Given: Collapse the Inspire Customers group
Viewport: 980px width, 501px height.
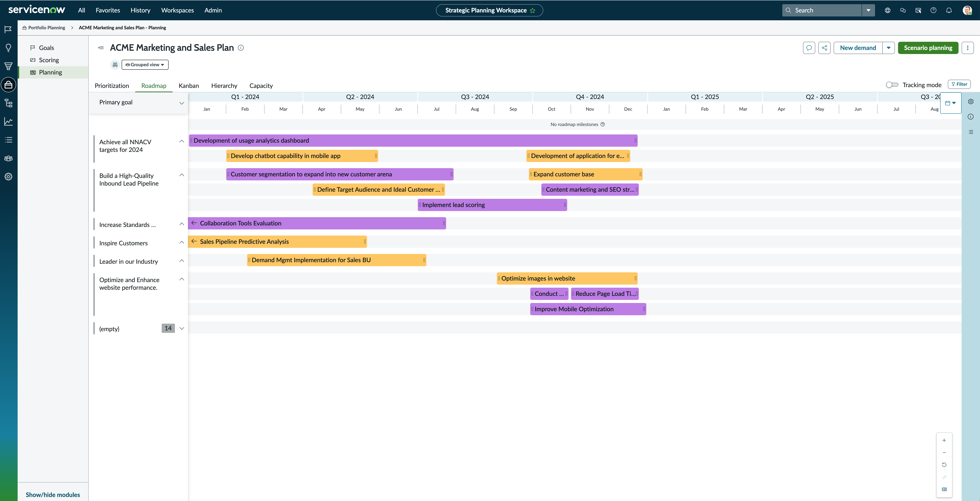Looking at the screenshot, I should click(x=182, y=243).
